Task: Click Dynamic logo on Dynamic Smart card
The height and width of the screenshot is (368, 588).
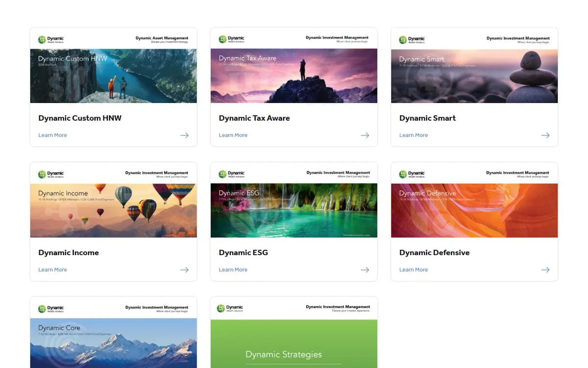Action: [x=412, y=39]
